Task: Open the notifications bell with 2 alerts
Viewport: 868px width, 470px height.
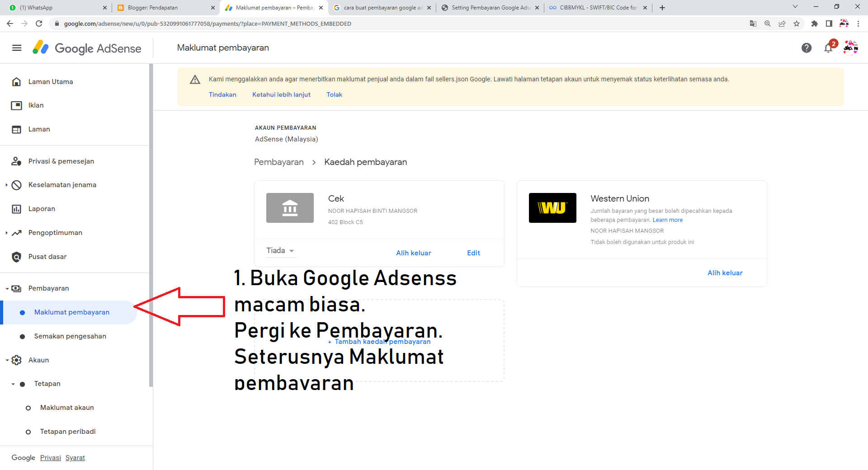Action: [829, 47]
